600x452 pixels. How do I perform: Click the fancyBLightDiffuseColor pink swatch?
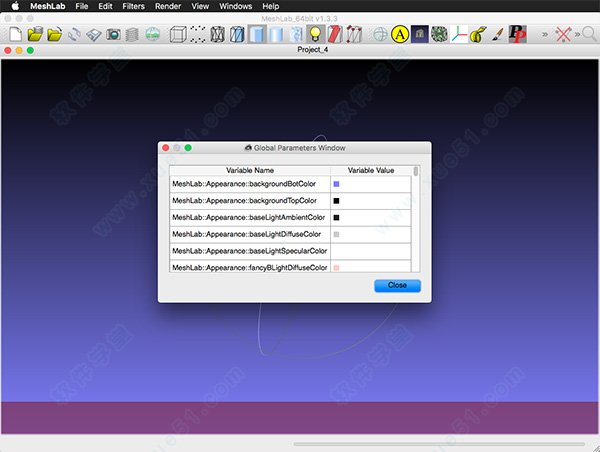coord(336,268)
